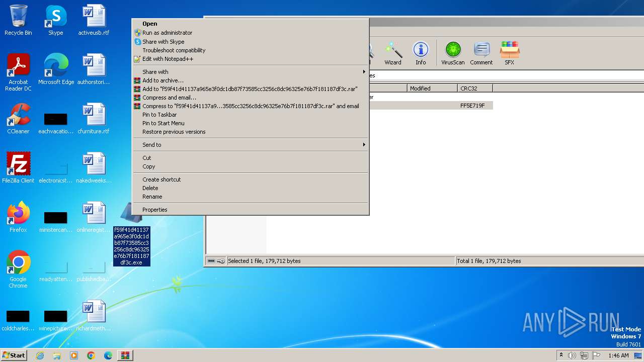
Task: Select the Recycle Bin desktop icon
Action: (18, 20)
